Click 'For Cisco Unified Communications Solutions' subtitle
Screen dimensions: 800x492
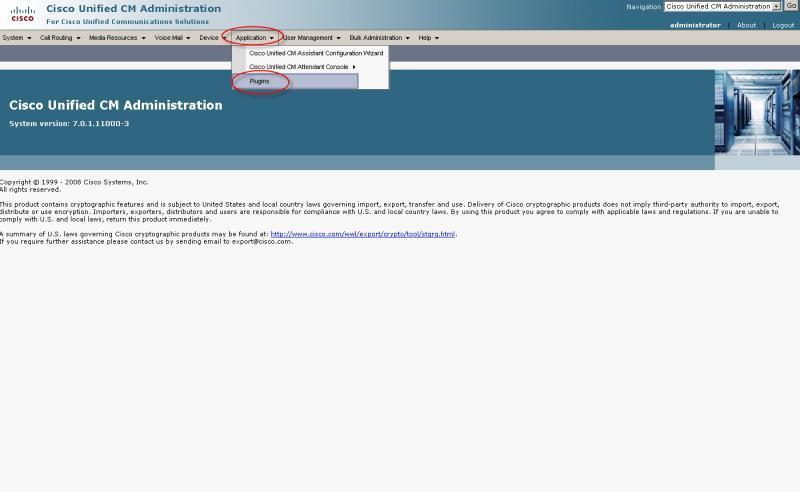point(128,21)
